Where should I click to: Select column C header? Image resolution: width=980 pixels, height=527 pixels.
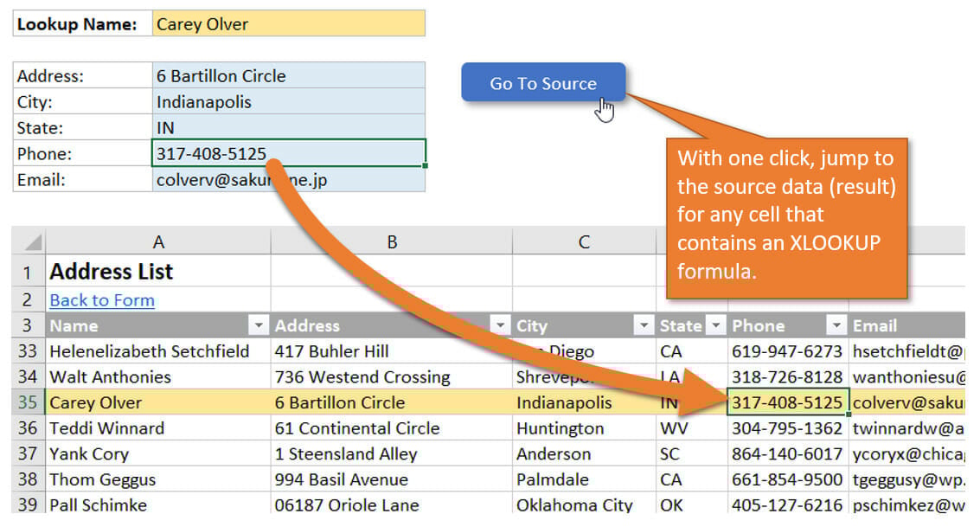click(584, 242)
